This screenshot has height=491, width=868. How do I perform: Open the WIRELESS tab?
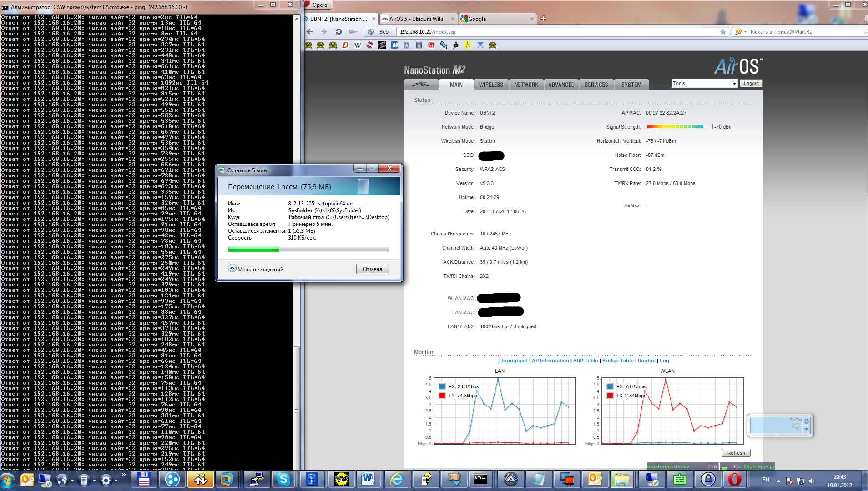click(491, 85)
